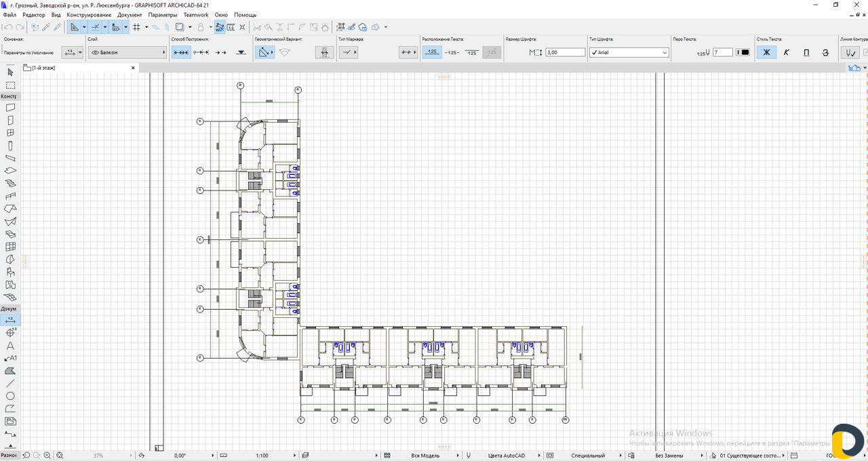868x461 pixels.
Task: Select the Door tool in toolbox
Action: [x=10, y=121]
